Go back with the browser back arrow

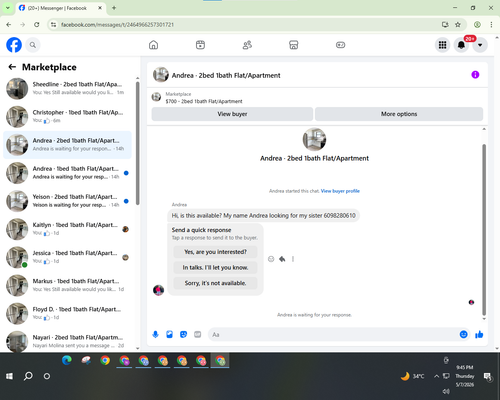point(9,25)
